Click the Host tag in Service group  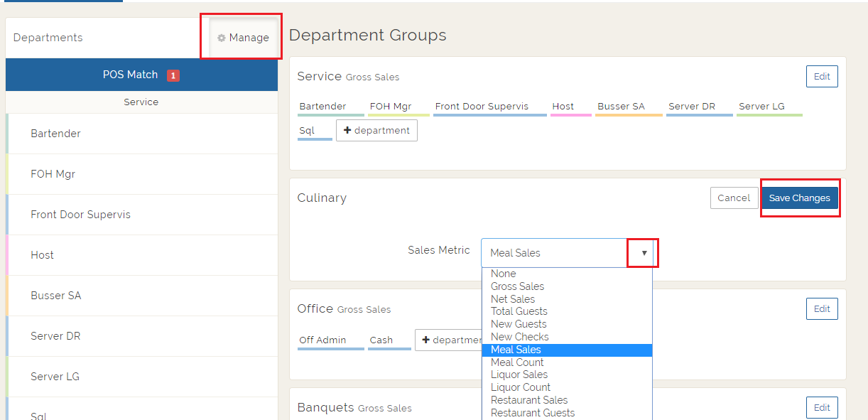point(563,107)
